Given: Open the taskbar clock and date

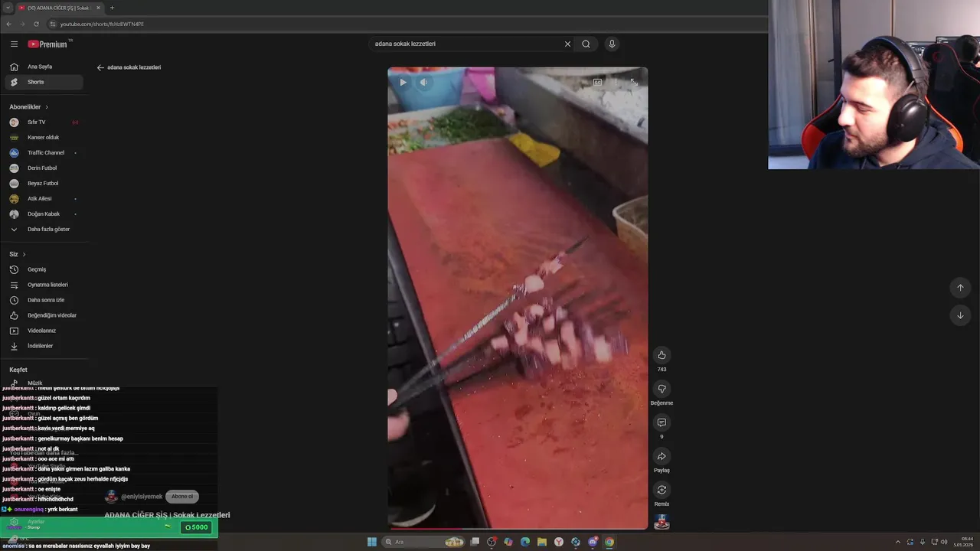Looking at the screenshot, I should coord(963,542).
